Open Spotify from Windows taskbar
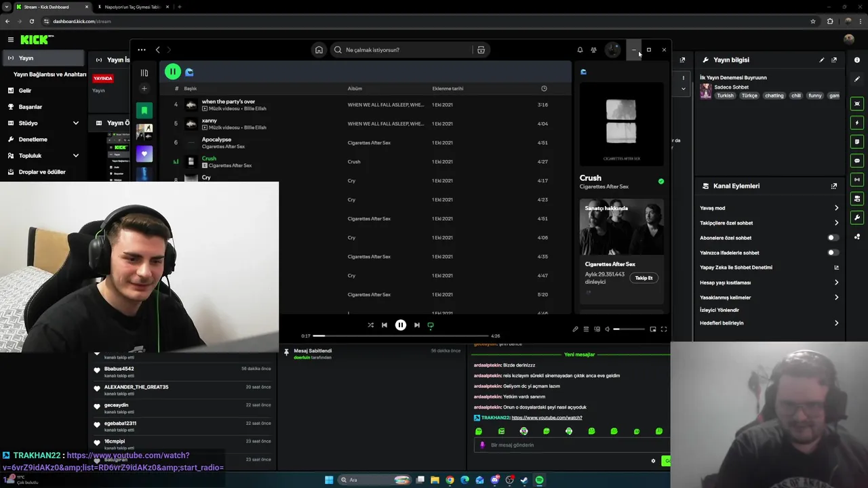 (539, 480)
